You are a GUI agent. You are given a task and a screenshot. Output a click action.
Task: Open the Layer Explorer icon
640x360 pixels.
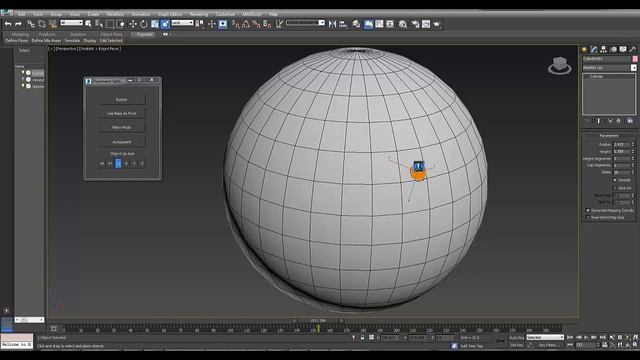[x=356, y=24]
